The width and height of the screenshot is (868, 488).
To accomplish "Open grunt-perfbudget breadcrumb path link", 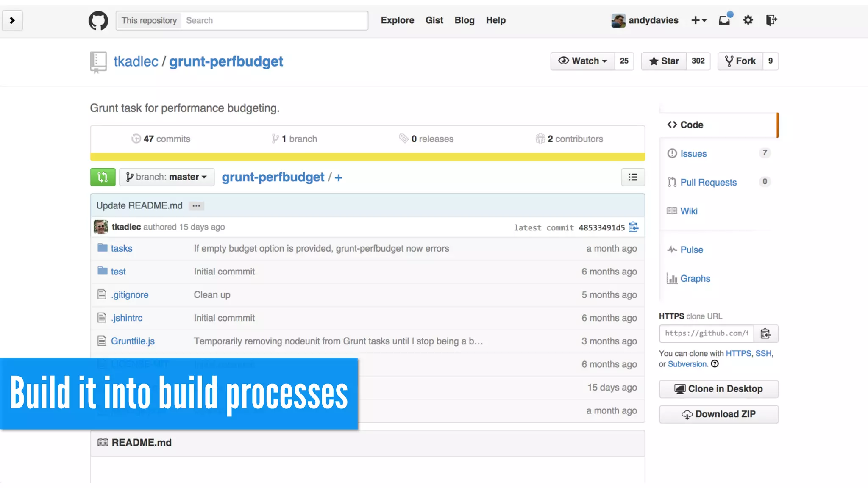I will tap(273, 177).
